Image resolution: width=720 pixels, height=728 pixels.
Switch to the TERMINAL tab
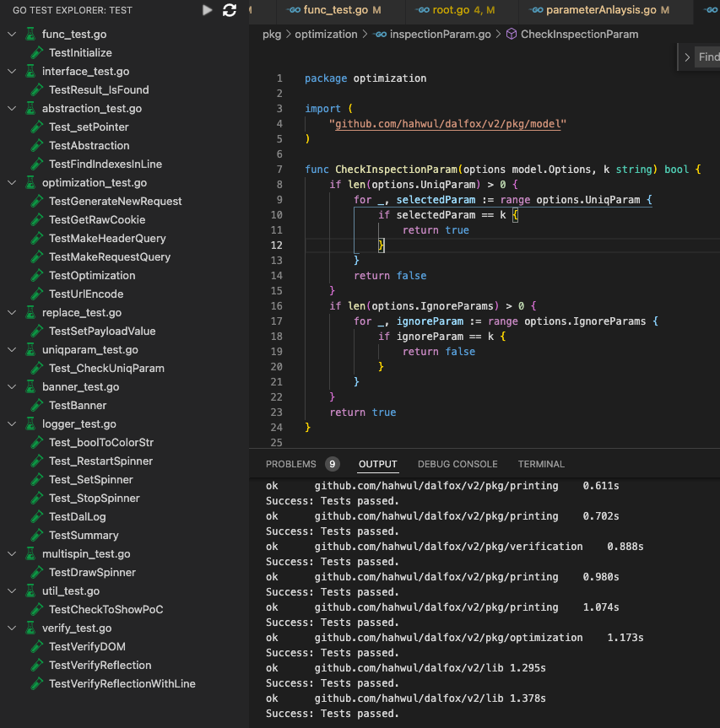tap(540, 464)
